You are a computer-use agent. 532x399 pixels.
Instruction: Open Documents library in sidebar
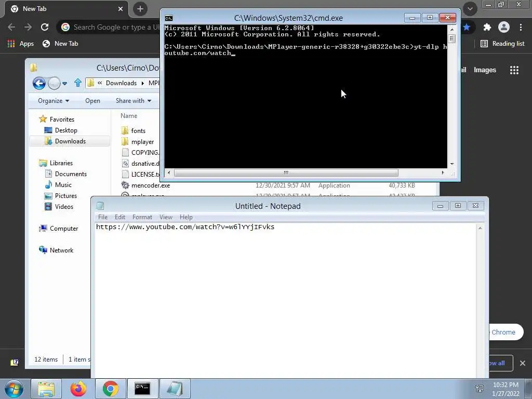click(71, 174)
